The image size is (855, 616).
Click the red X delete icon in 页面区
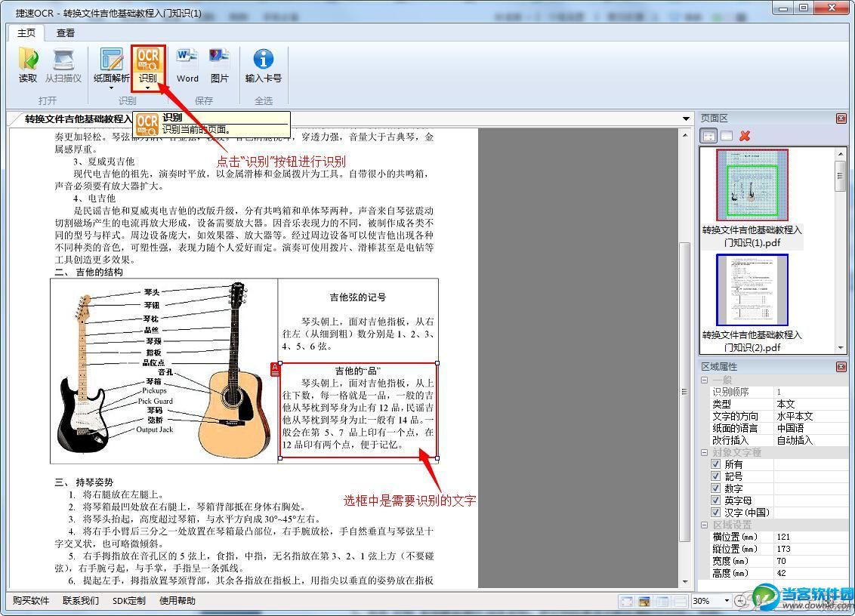click(745, 136)
